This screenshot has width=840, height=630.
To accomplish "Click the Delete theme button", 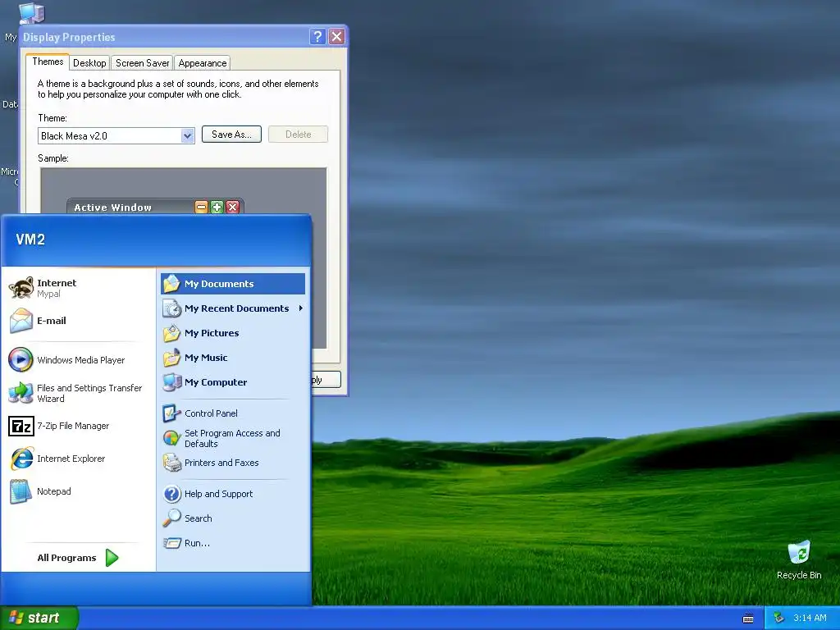I will 298,135.
